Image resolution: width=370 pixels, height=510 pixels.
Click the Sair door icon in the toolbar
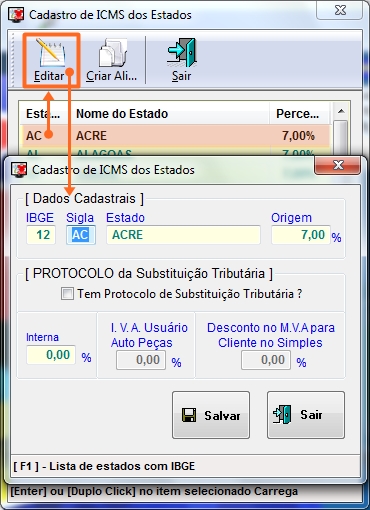(x=182, y=53)
